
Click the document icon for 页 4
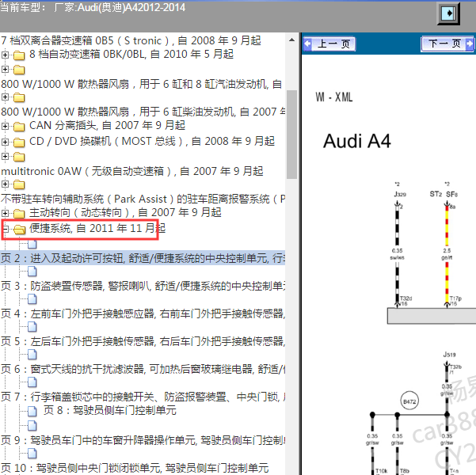[32, 299]
